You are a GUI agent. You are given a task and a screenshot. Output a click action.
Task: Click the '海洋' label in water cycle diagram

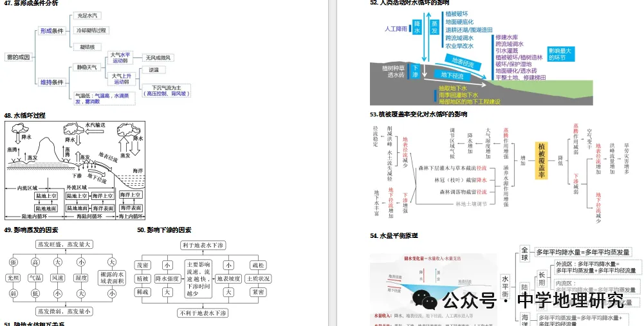click(x=138, y=170)
